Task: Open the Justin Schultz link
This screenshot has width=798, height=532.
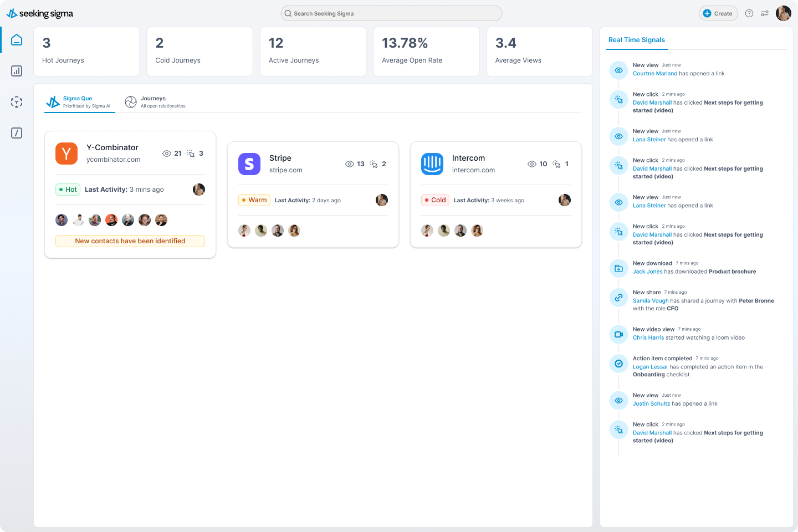Action: click(652, 404)
